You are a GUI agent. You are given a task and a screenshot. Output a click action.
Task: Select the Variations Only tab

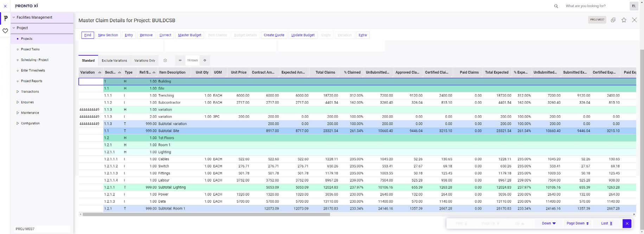point(145,61)
